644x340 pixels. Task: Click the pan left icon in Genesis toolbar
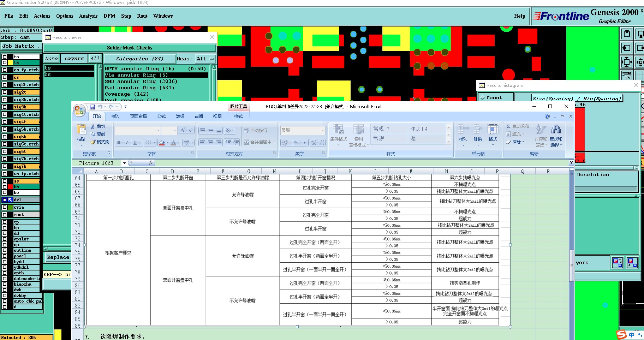(x=627, y=48)
